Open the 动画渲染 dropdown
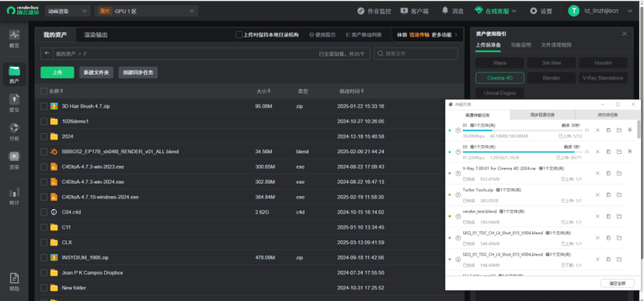644x301 pixels. point(68,11)
